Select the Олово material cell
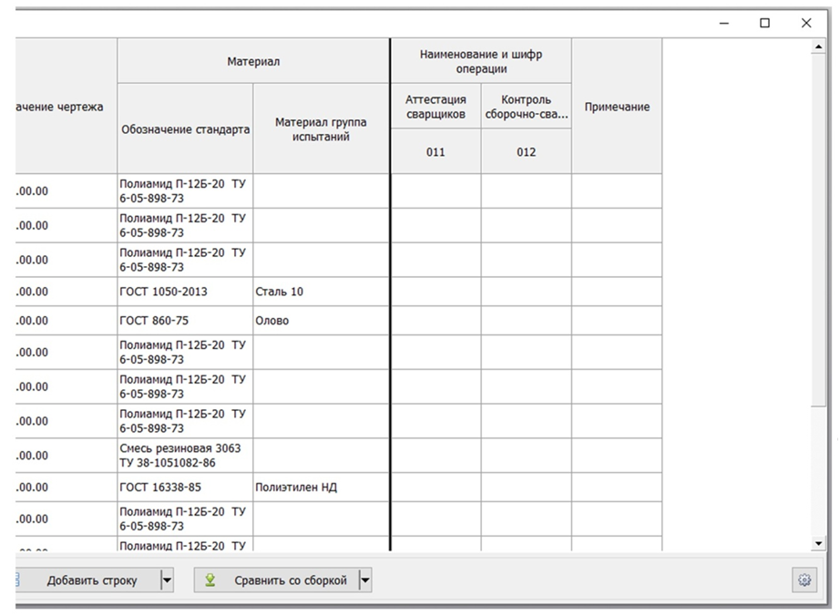840x616 pixels. 321,321
